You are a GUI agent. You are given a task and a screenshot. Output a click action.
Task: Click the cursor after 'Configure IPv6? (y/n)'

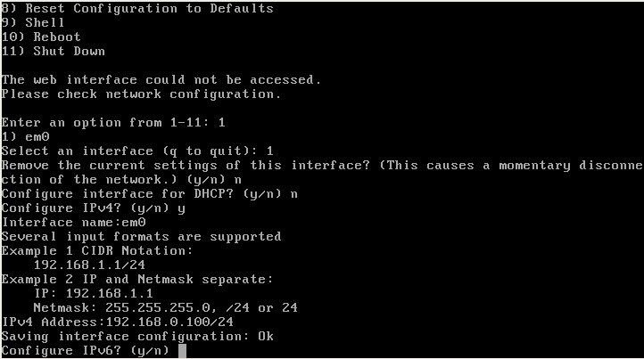(x=182, y=350)
